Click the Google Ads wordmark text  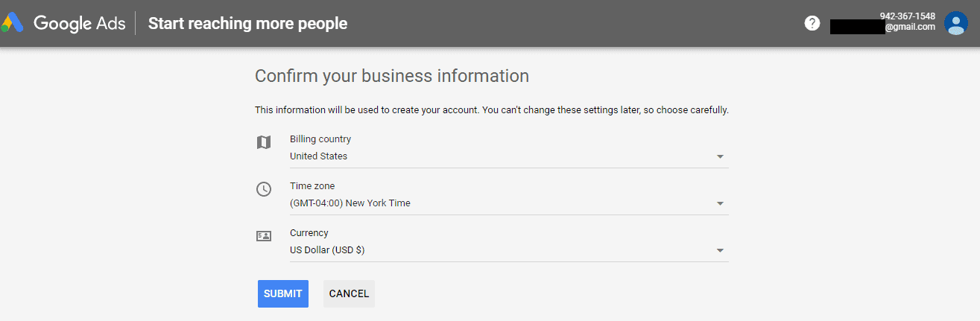[x=80, y=24]
